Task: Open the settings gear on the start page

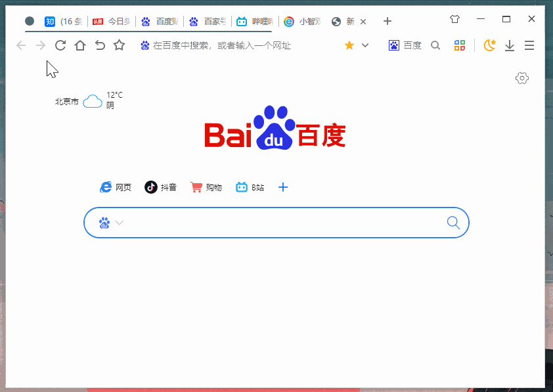Action: (x=521, y=77)
